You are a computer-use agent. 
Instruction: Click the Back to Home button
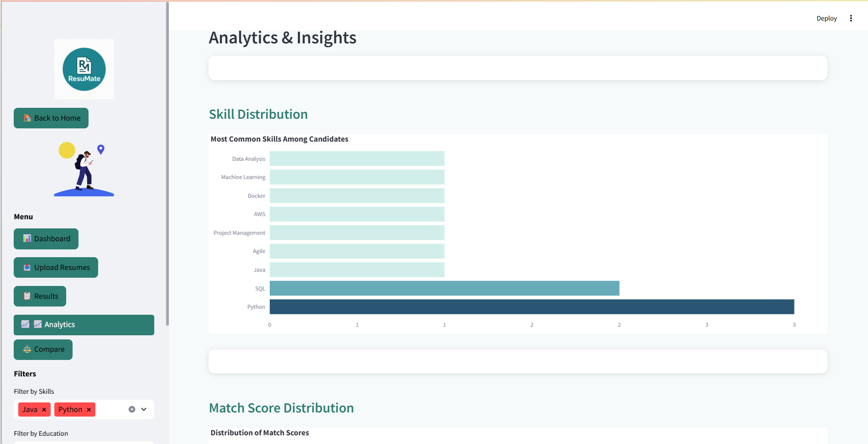(51, 118)
